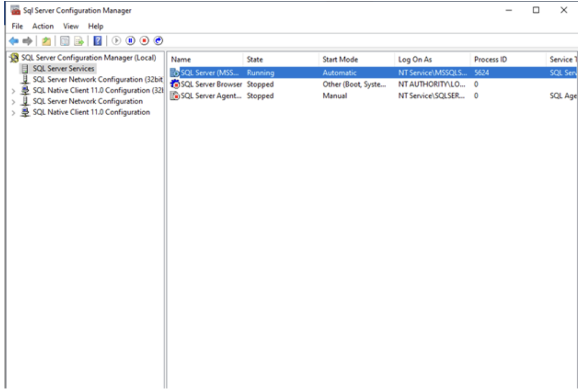Minimize the Configuration Manager window

coord(509,10)
